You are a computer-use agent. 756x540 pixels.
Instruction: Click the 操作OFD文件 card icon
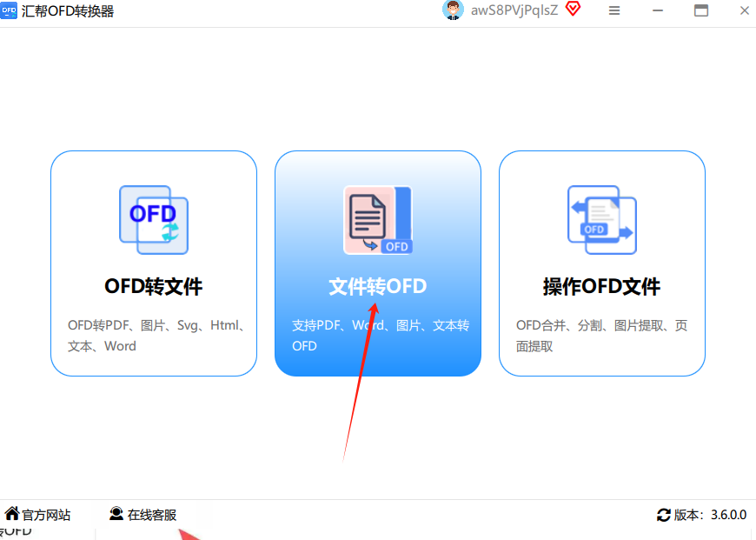[602, 220]
